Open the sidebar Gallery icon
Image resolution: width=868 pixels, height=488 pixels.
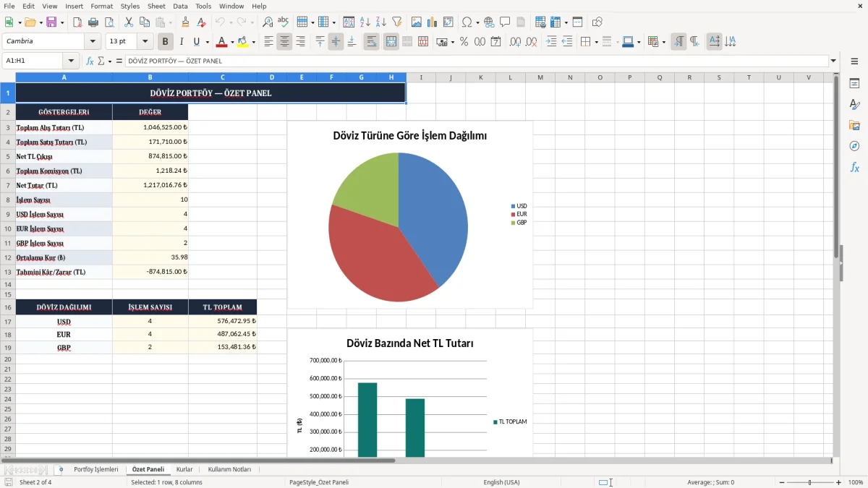coord(854,126)
